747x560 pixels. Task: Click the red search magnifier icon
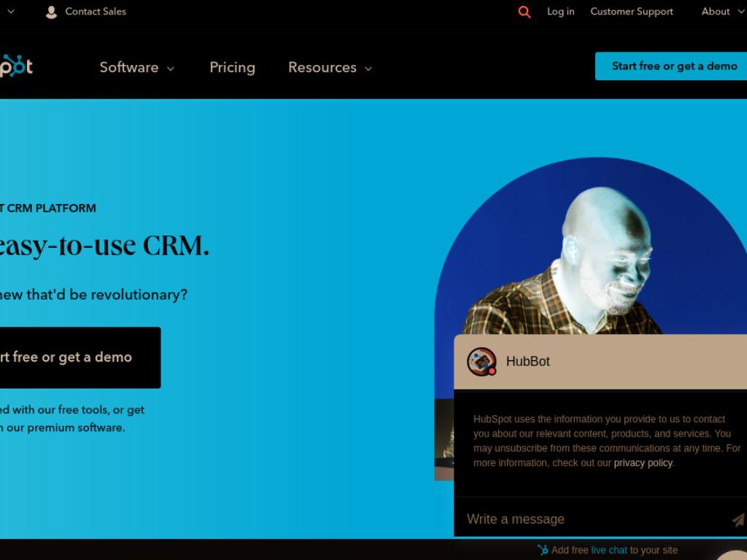point(524,12)
